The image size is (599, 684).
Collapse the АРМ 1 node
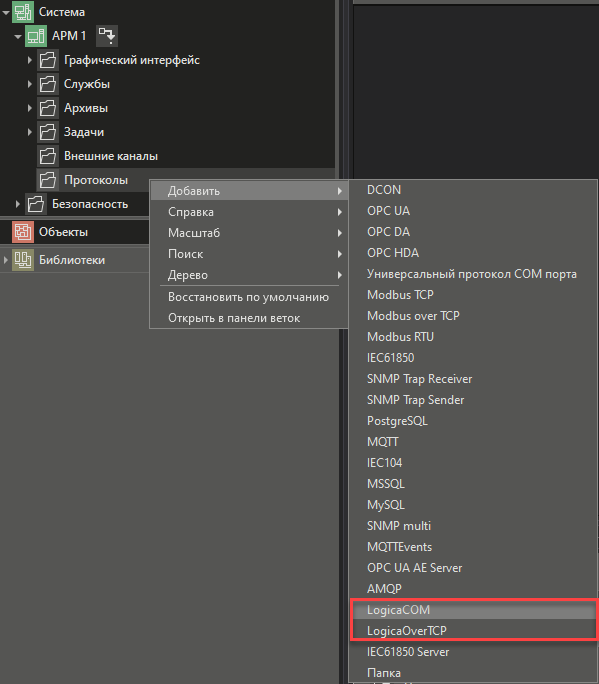click(x=17, y=36)
